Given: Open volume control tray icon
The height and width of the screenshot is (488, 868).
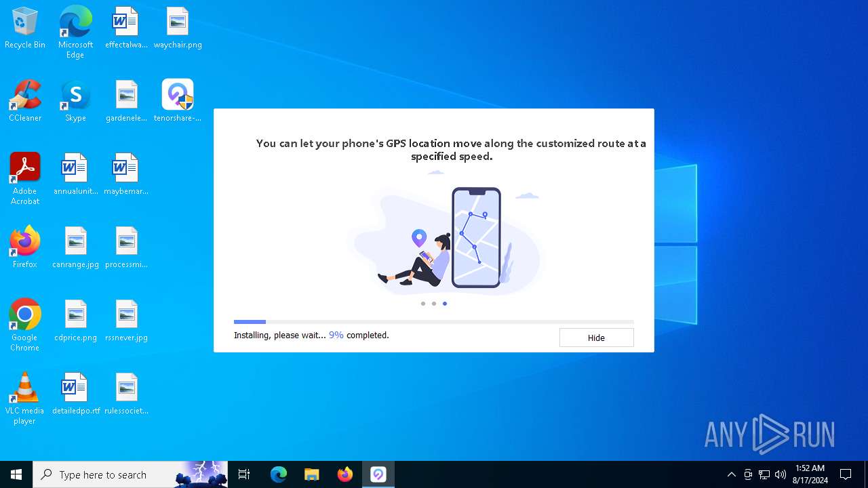Looking at the screenshot, I should pyautogui.click(x=781, y=474).
